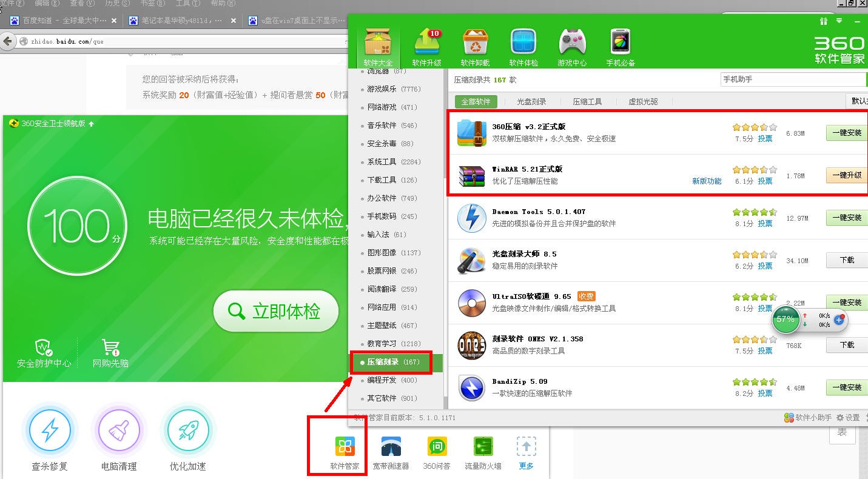Image resolution: width=868 pixels, height=479 pixels.
Task: Click the 360压缩 application icon
Action: (x=471, y=133)
